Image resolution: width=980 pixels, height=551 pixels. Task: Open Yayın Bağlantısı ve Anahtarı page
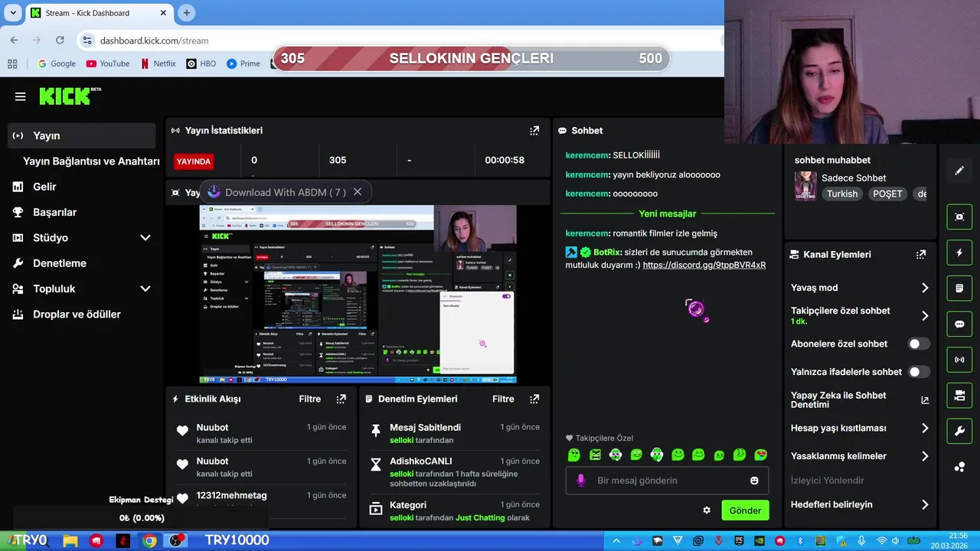point(91,161)
